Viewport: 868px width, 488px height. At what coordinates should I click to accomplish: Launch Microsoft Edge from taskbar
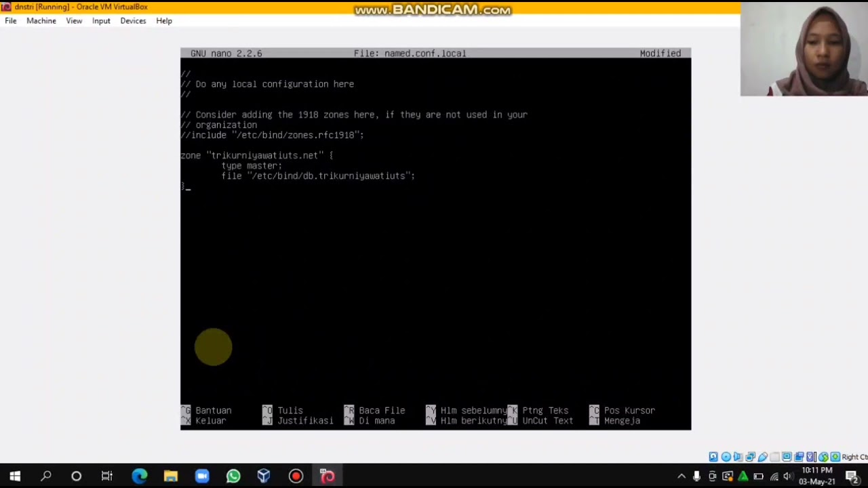pos(139,476)
